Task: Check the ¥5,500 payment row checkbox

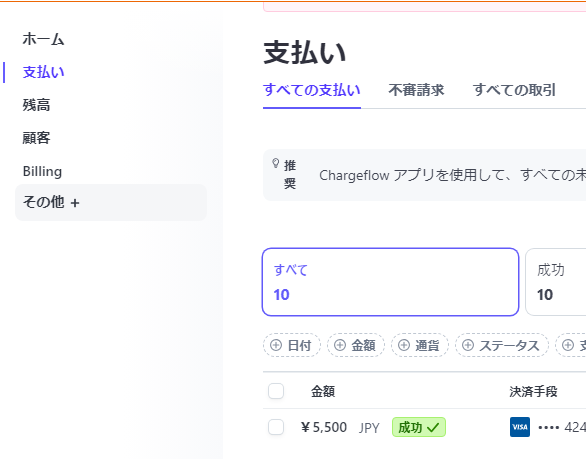Action: (276, 427)
